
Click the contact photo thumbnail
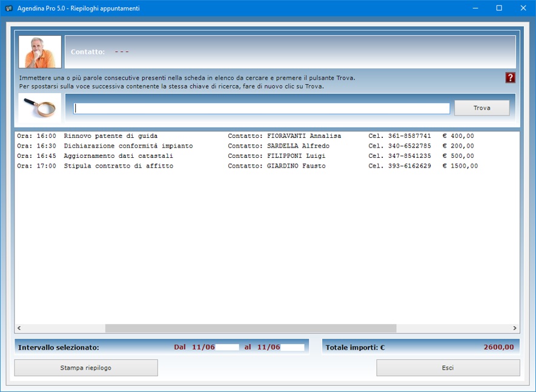[40, 52]
